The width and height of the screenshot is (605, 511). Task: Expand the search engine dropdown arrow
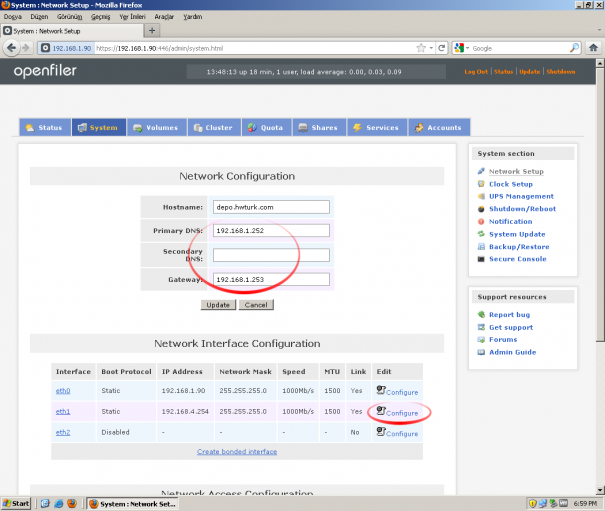467,48
